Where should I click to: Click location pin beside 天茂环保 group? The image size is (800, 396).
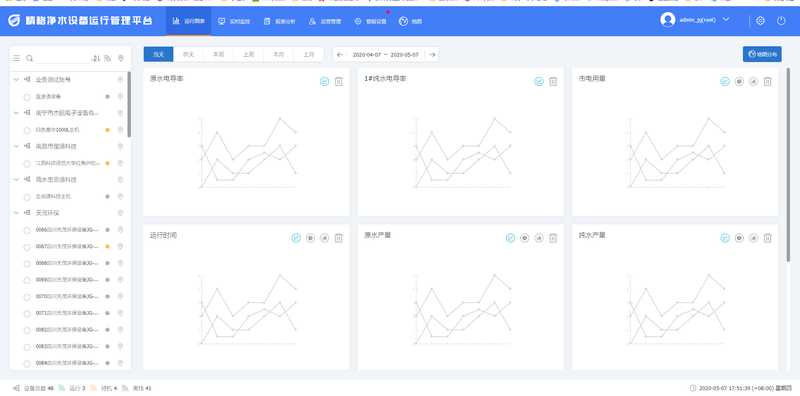pos(120,213)
